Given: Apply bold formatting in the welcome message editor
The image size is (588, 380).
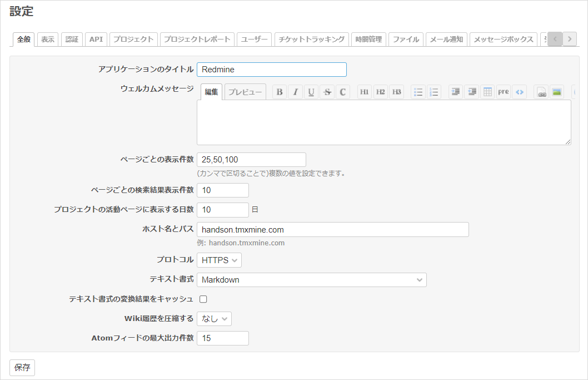Looking at the screenshot, I should [x=280, y=92].
